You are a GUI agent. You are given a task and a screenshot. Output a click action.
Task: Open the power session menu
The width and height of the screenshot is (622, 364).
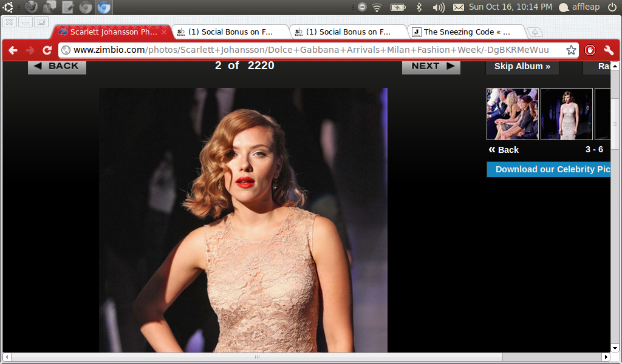[x=612, y=7]
